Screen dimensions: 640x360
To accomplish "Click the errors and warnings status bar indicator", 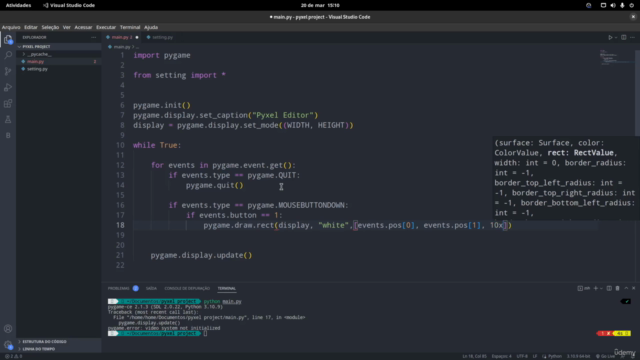I will click(13, 356).
